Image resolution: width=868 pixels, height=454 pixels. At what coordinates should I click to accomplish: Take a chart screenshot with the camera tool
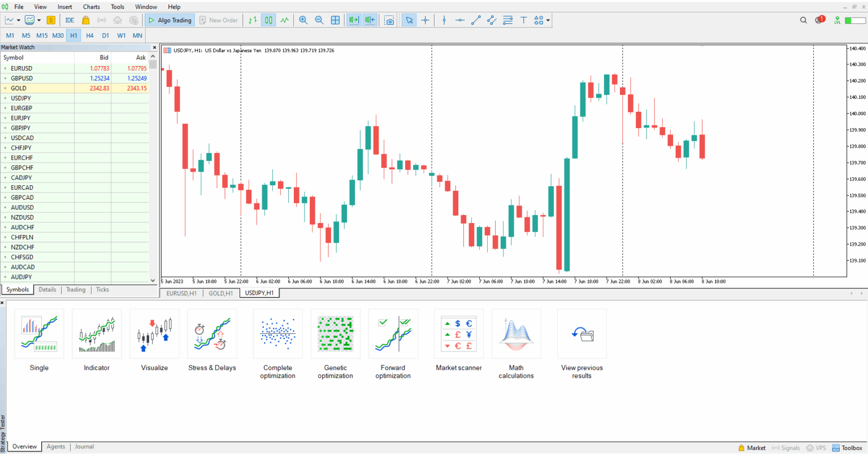click(389, 20)
